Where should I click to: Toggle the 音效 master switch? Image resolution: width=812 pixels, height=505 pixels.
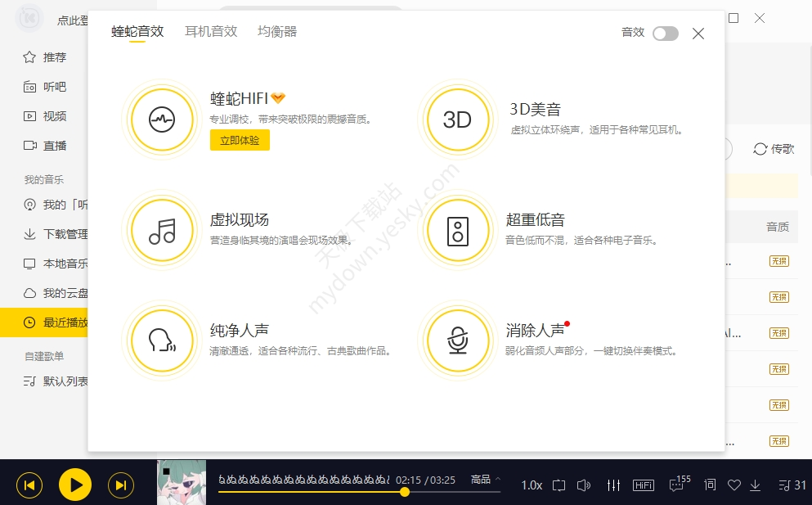pos(666,34)
